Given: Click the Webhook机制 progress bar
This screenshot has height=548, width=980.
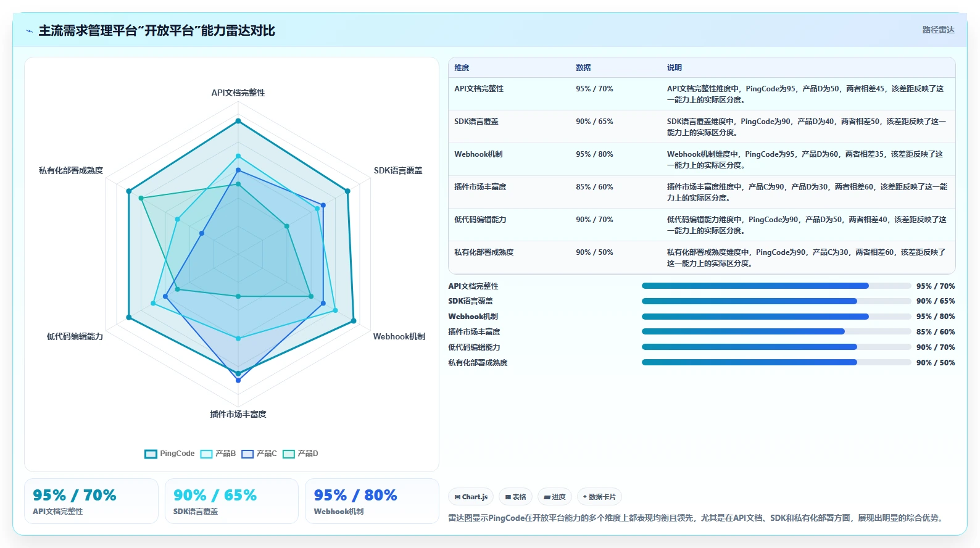Looking at the screenshot, I should coord(776,317).
